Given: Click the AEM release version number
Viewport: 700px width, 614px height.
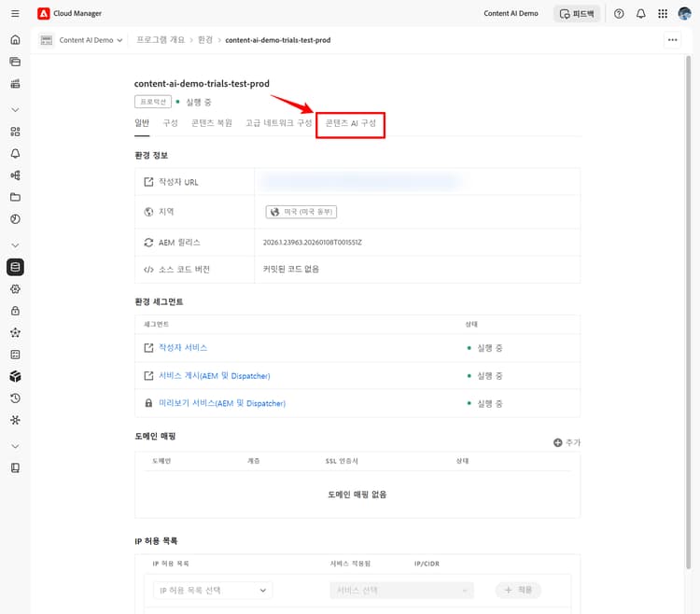Looking at the screenshot, I should point(312,243).
